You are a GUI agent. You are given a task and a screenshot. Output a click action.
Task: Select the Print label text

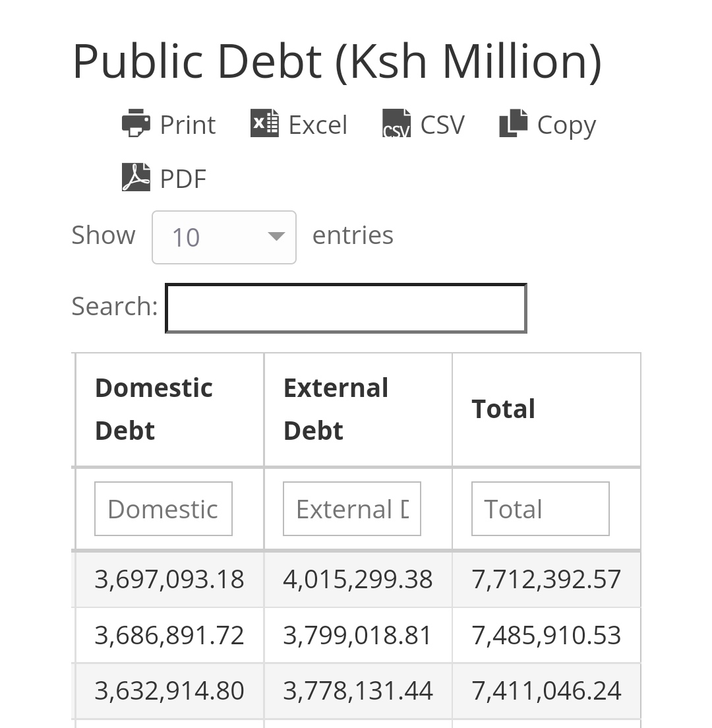[188, 125]
